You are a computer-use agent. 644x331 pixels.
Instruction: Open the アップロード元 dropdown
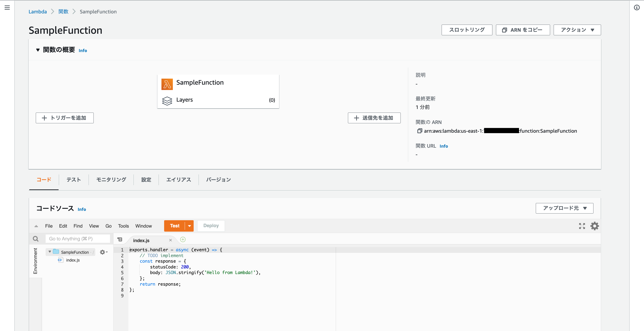[564, 208]
